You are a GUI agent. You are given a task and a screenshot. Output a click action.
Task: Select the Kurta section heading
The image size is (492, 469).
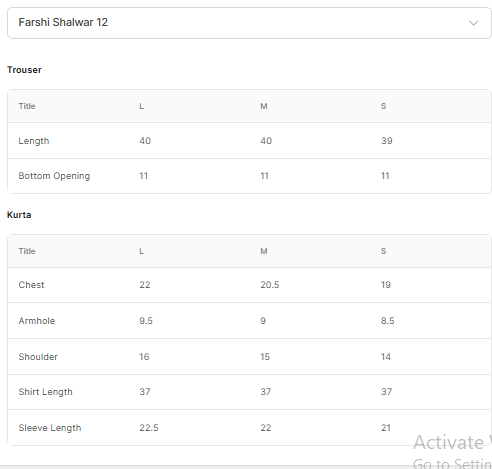19,215
